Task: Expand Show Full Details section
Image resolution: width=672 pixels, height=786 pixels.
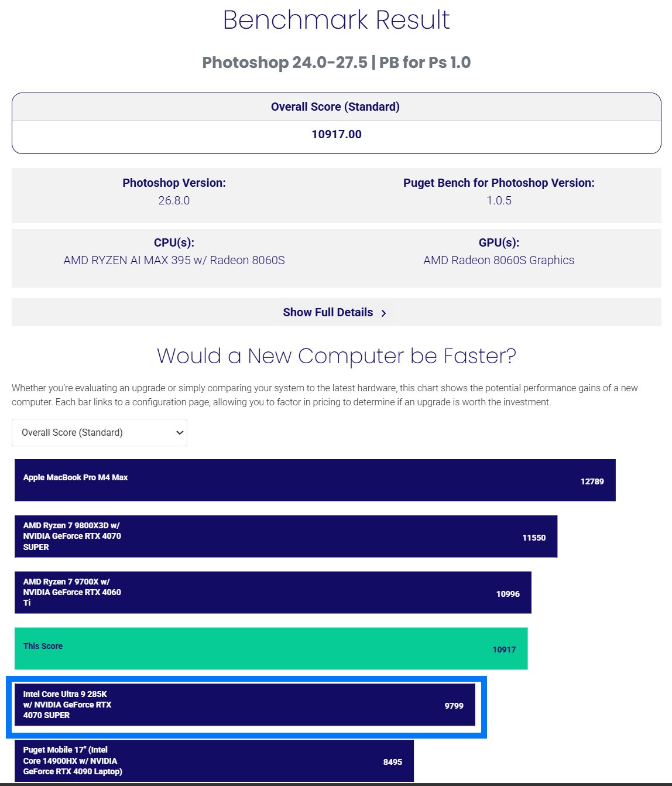Action: (x=336, y=312)
